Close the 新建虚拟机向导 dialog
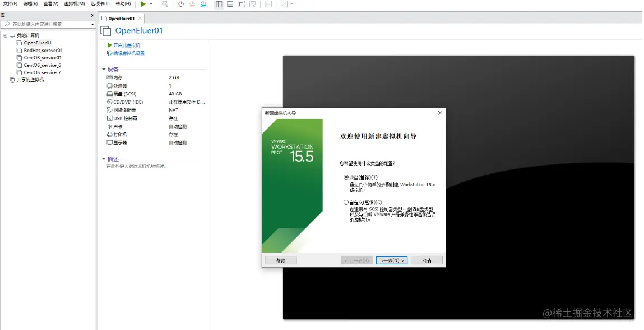The image size is (644, 330). tap(440, 113)
